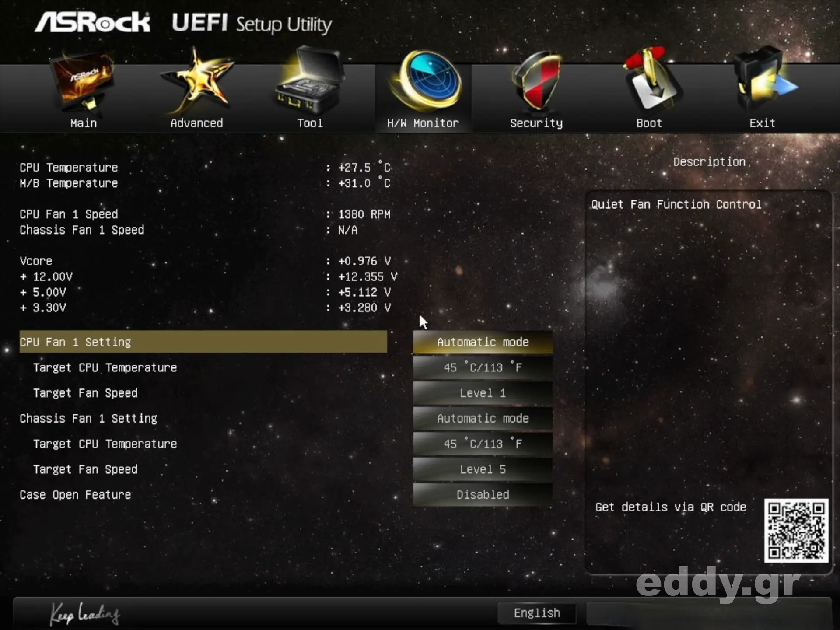This screenshot has height=630, width=840.
Task: Change chassis Level 5 fan speed
Action: point(483,469)
